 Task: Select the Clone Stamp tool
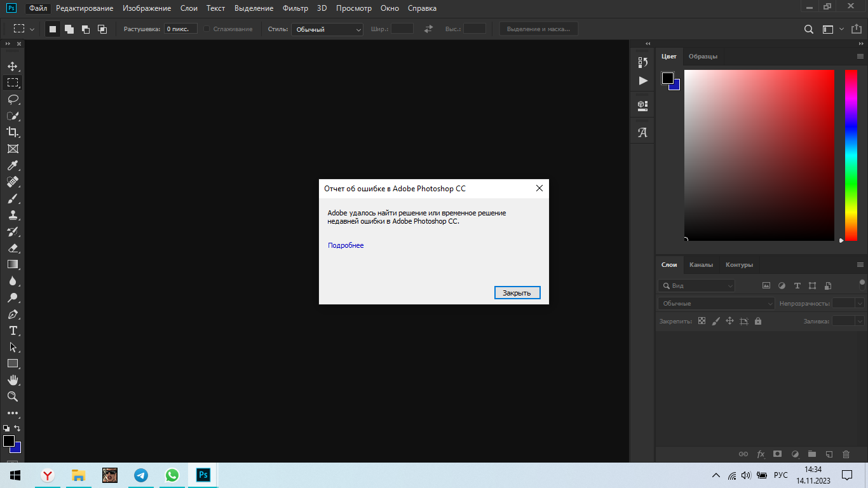tap(12, 215)
